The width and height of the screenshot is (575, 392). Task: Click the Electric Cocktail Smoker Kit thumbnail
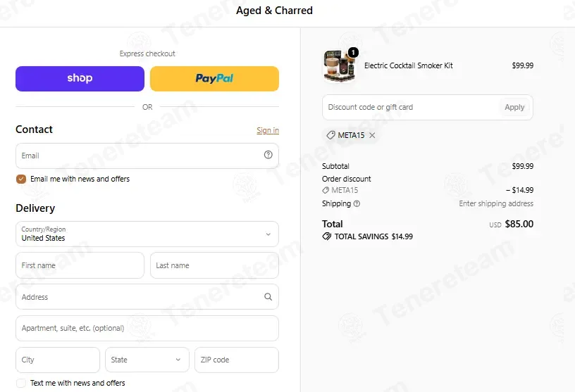tap(340, 66)
